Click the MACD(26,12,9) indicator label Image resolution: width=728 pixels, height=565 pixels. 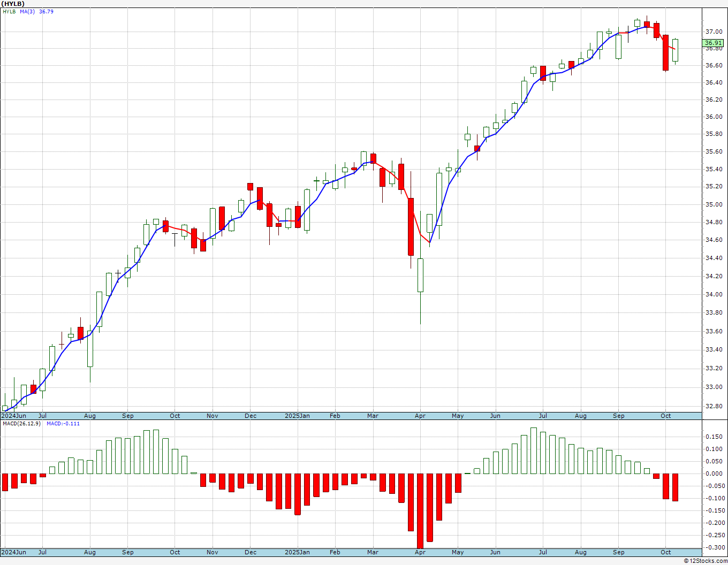coord(21,424)
